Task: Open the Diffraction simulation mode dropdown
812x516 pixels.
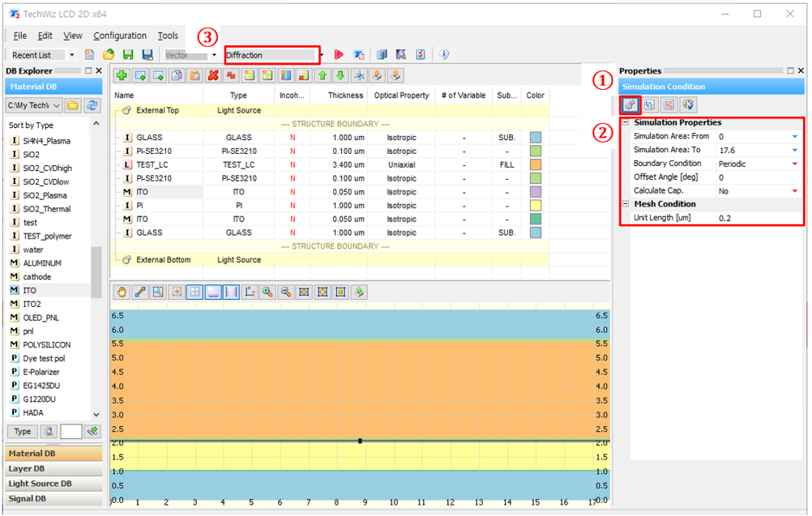Action: [x=321, y=55]
